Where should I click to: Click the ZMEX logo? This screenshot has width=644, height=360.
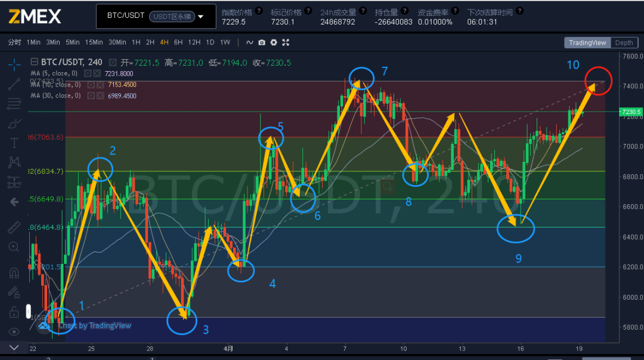35,17
